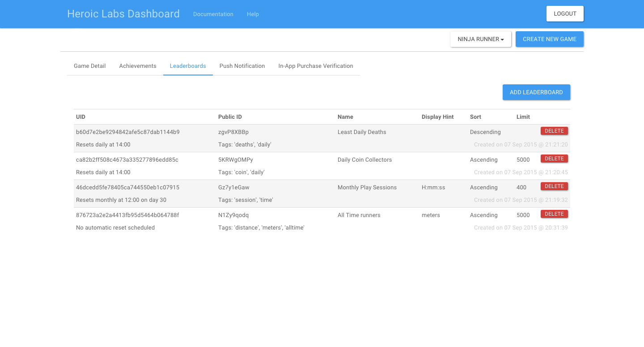Click the H:mm:ss display hint
Screen dimensions: 644x347
[x=433, y=188]
